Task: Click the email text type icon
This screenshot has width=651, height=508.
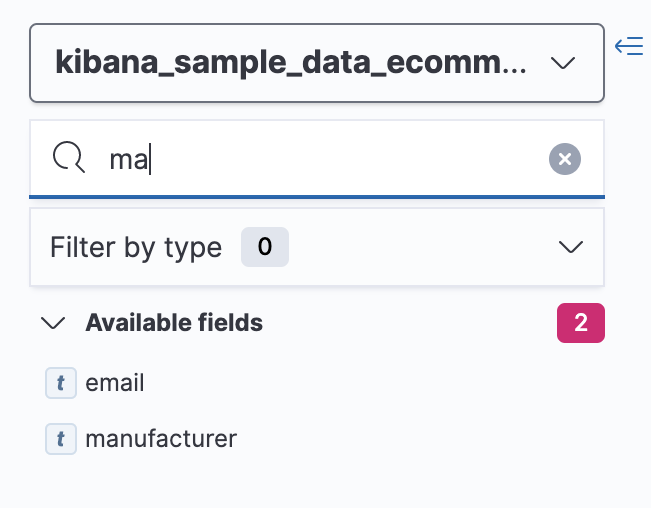Action: tap(61, 382)
